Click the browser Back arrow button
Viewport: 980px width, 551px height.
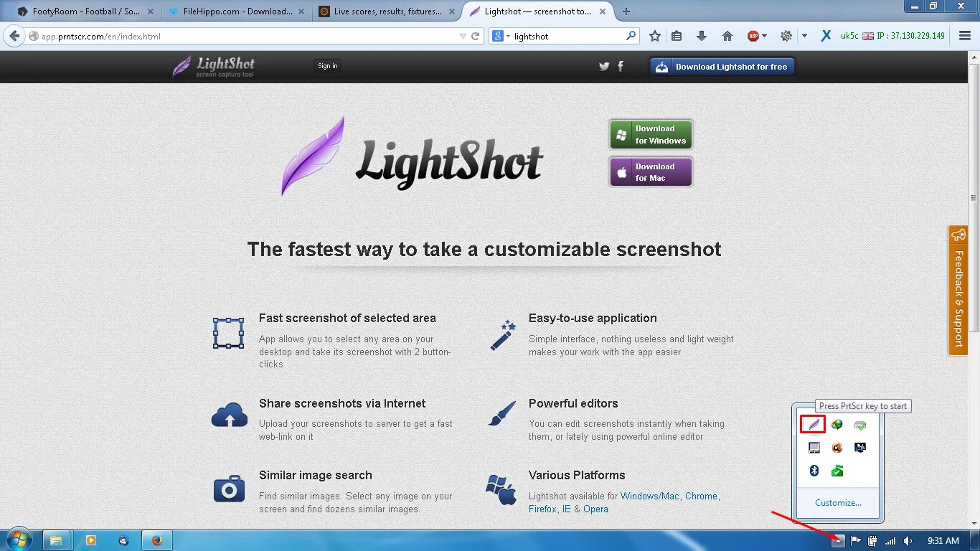point(14,36)
